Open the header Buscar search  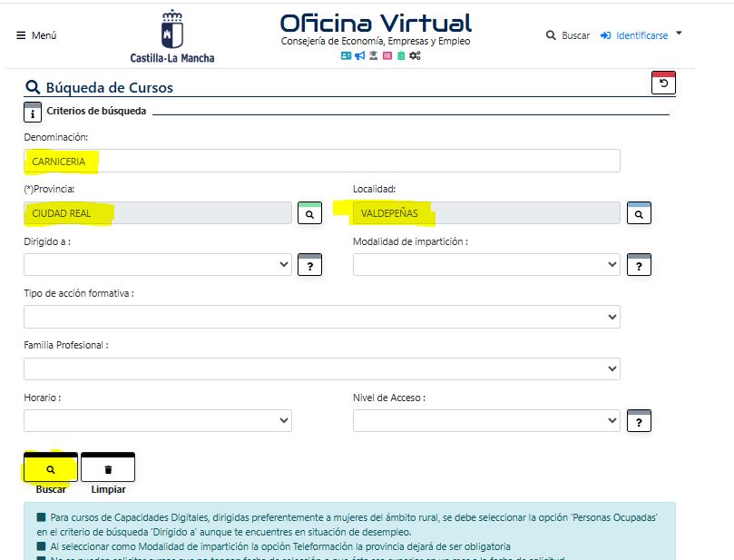click(x=568, y=35)
